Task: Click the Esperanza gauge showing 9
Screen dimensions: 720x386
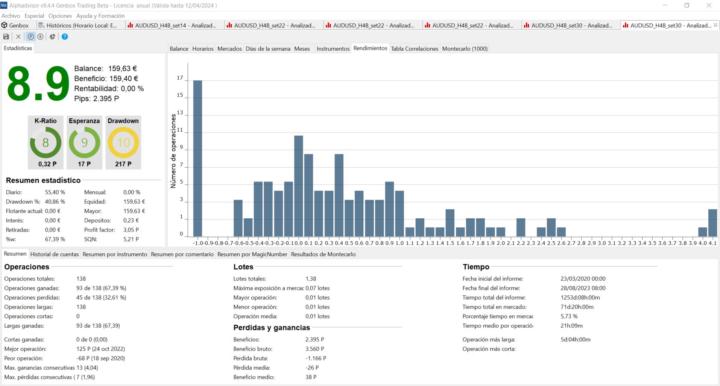Action: pos(84,143)
